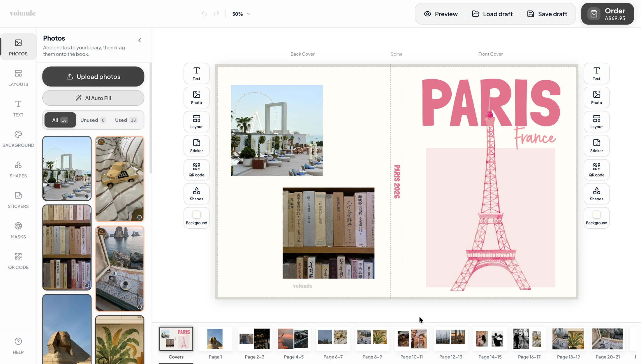
Task: Toggle selection circle on Ferris wheel photo
Action: 87,196
